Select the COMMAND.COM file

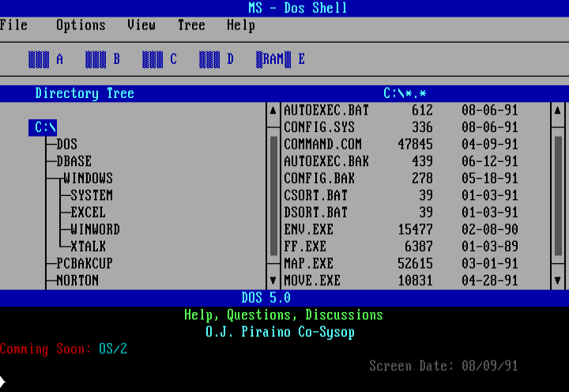322,145
